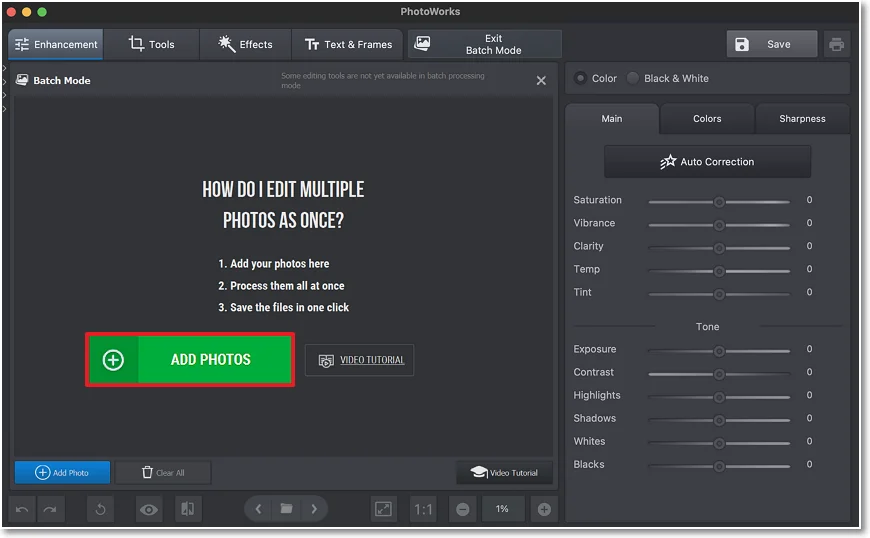Click the undo arrow icon
This screenshot has height=538, width=870.
22,509
